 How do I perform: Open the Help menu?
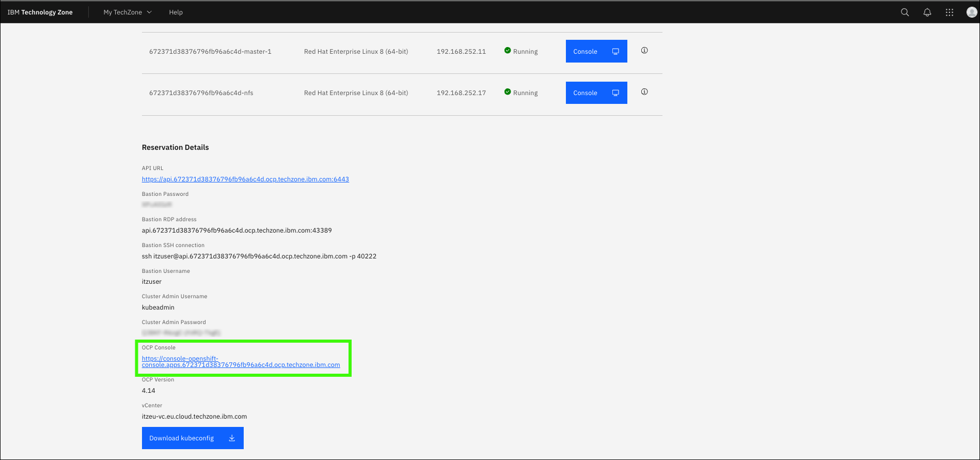point(176,12)
